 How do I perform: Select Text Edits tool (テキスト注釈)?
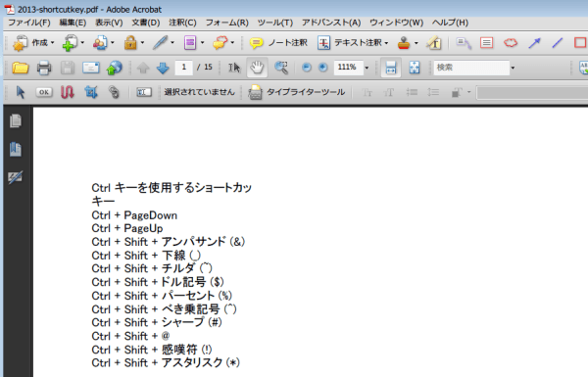coord(350,43)
